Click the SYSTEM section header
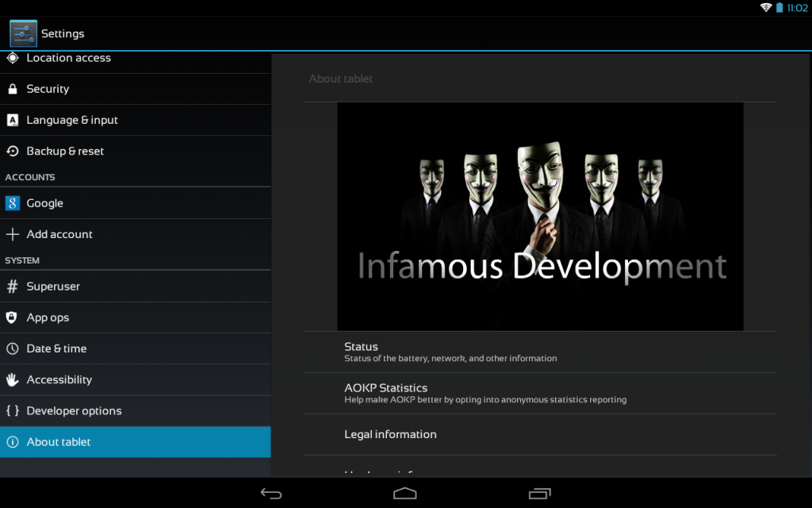 pos(22,260)
